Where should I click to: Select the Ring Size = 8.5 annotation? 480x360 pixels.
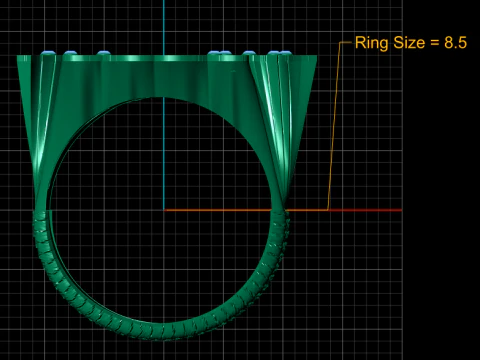pos(411,43)
